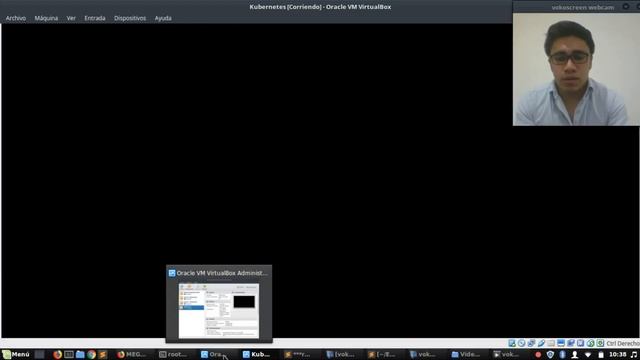Switch to the Kub... taskbar window
Viewport: 640px width, 360px height.
[257, 354]
